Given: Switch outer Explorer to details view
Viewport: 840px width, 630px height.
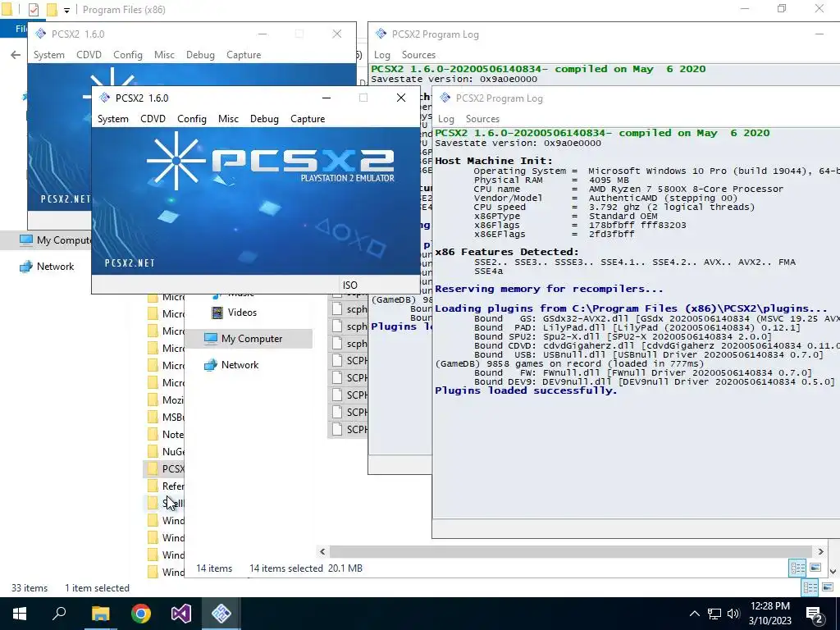Looking at the screenshot, I should click(x=810, y=587).
